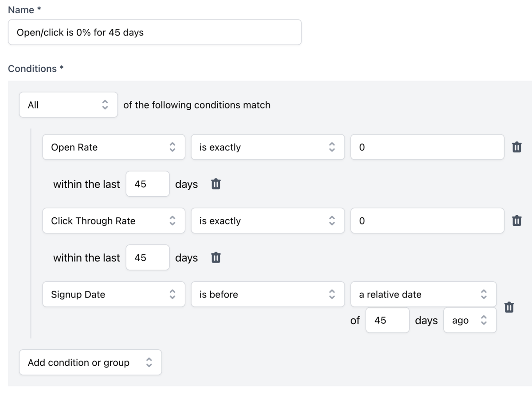This screenshot has width=532, height=395.
Task: Focus the Click Through Rate value field
Action: coord(427,221)
